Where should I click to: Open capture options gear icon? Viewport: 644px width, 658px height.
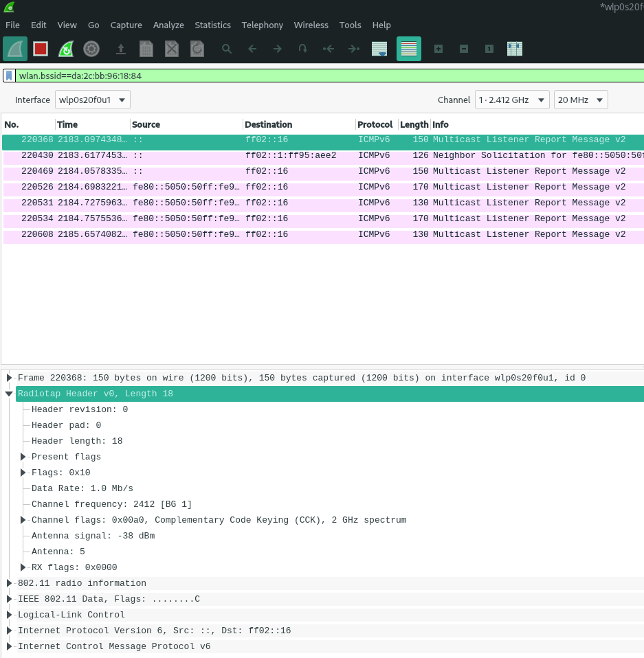tap(91, 49)
